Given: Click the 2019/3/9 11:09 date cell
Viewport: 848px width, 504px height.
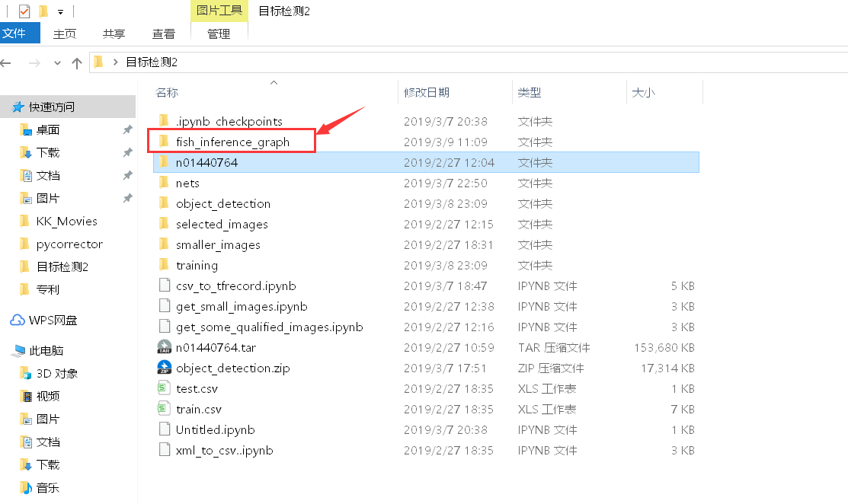Looking at the screenshot, I should click(446, 142).
